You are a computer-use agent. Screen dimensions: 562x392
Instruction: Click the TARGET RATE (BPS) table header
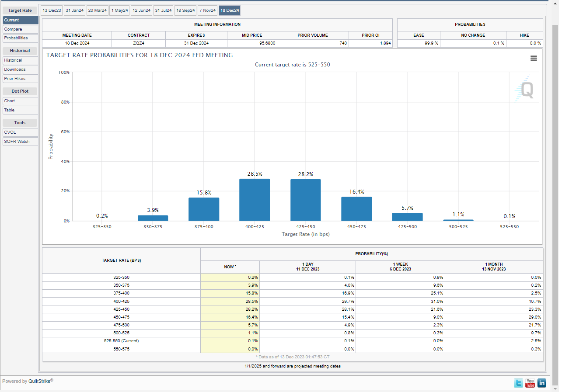121,260
